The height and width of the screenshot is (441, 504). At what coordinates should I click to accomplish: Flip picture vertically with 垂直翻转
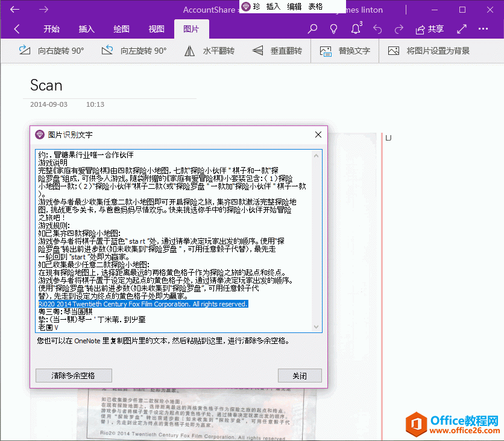click(x=258, y=51)
